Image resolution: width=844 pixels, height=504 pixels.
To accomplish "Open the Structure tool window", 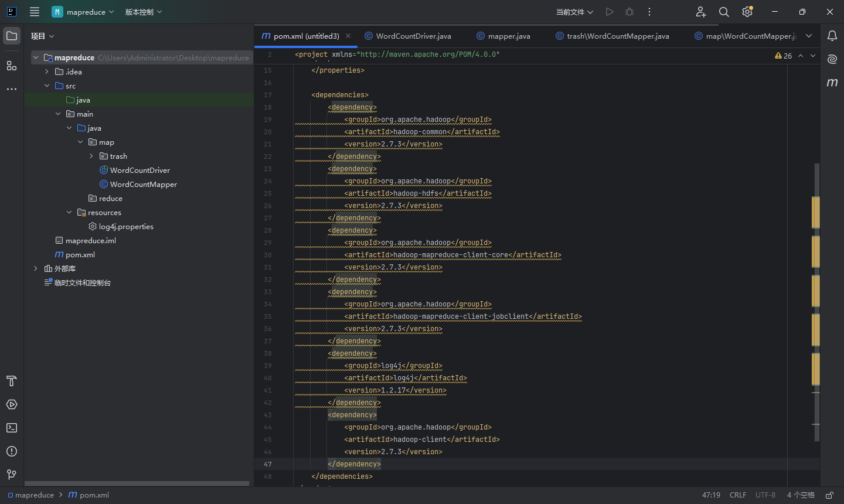I will pyautogui.click(x=12, y=66).
